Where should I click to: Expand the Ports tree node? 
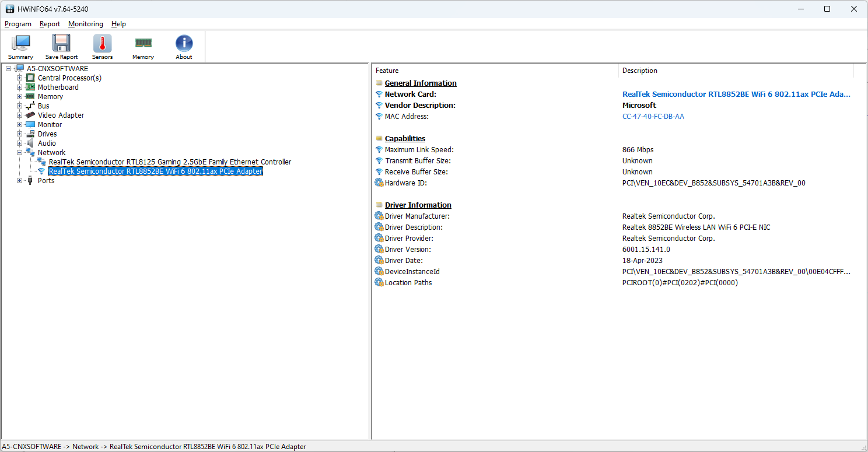click(20, 181)
